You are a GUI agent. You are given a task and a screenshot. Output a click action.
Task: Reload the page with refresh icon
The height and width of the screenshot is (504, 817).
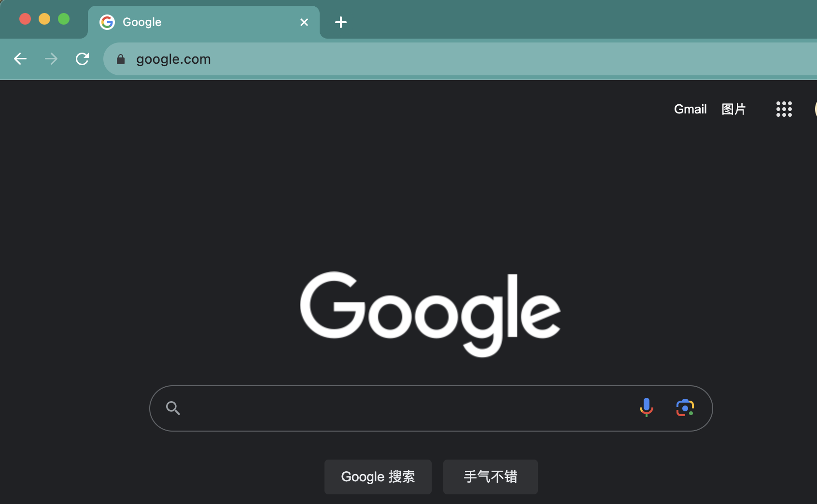[82, 59]
